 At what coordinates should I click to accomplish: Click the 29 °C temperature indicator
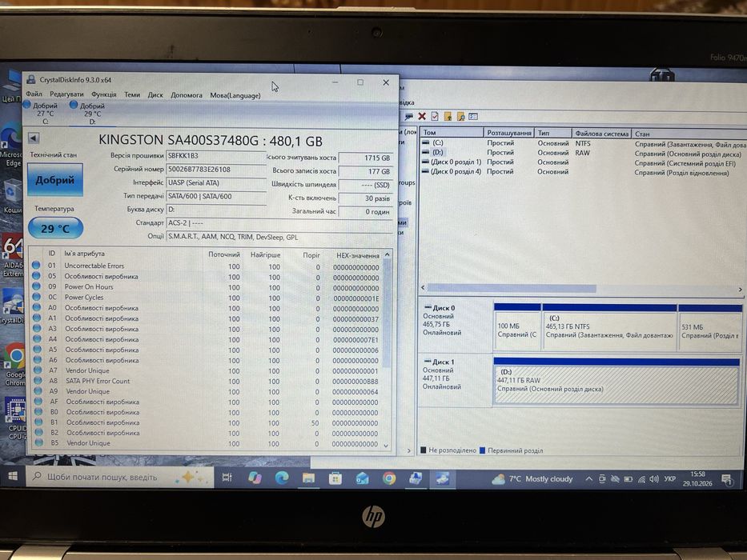coord(55,228)
